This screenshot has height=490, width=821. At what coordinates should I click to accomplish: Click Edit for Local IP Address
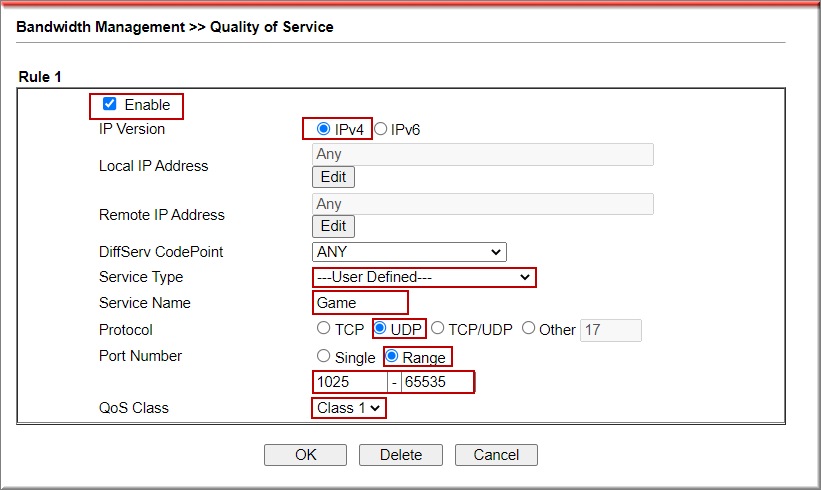pos(333,177)
